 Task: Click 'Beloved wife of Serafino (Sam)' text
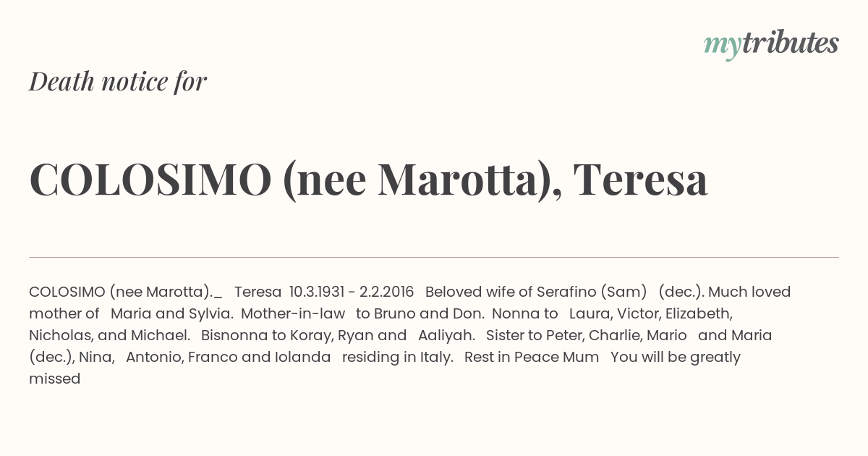click(536, 292)
